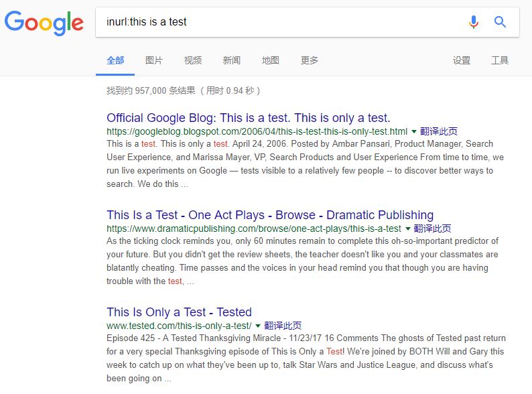Open the 地图 tab
Screen dimensions: 532x394
point(271,60)
